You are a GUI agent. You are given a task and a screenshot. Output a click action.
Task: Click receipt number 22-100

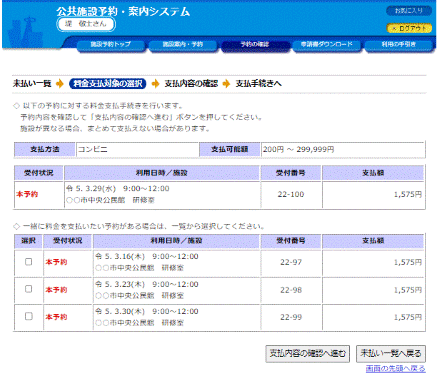[x=291, y=194]
